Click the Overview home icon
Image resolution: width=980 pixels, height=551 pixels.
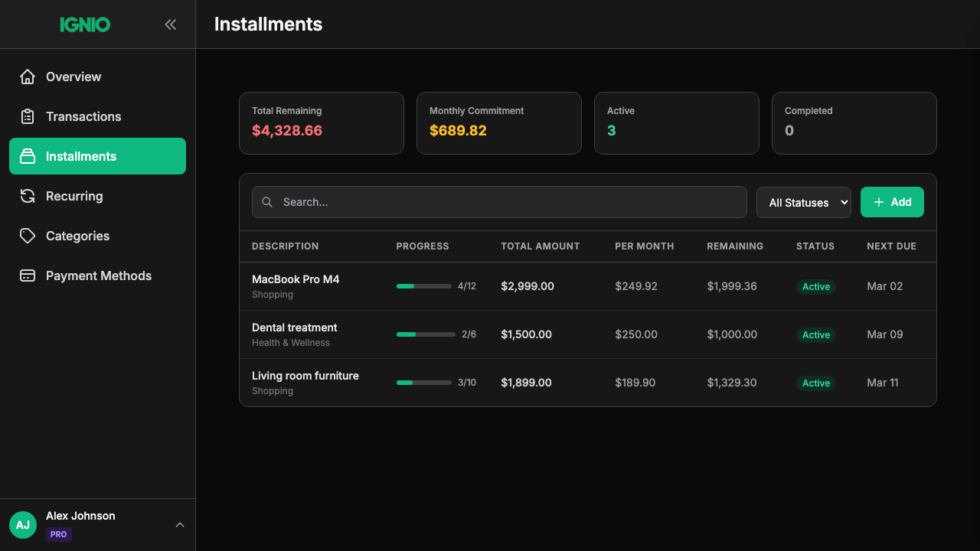click(x=28, y=77)
